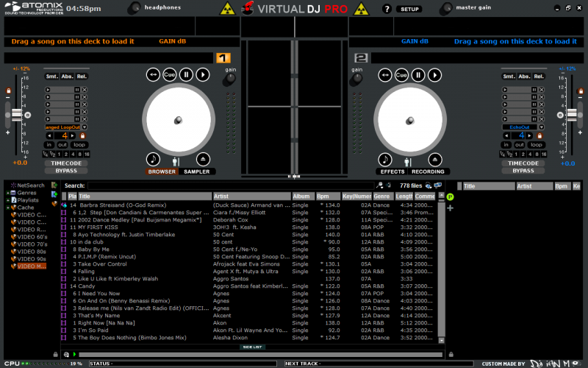This screenshot has height=368, width=588.
Task: Switch to the EFFECTS tab
Action: pyautogui.click(x=392, y=171)
